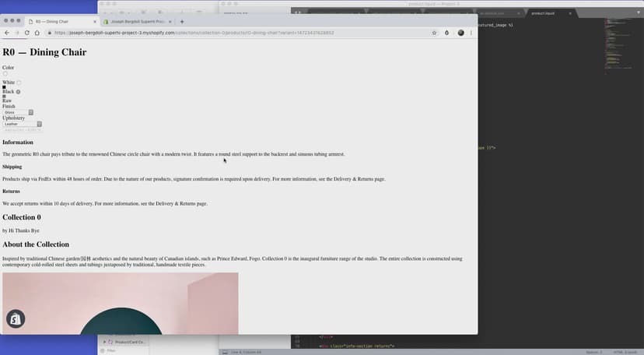Viewport: 644px width, 355px height.
Task: Reload the current page
Action: point(26,33)
